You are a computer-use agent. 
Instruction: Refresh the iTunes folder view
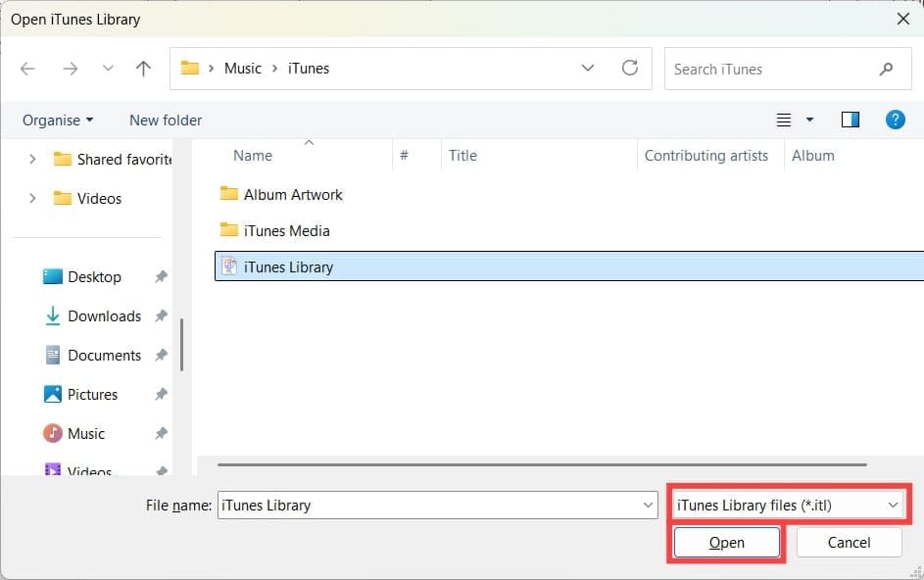tap(630, 68)
